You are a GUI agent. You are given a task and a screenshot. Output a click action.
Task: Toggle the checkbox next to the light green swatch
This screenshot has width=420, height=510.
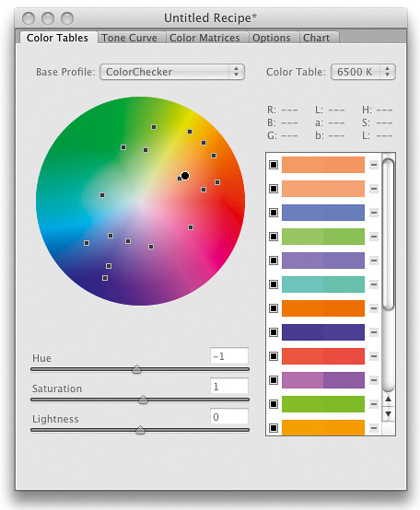click(274, 237)
